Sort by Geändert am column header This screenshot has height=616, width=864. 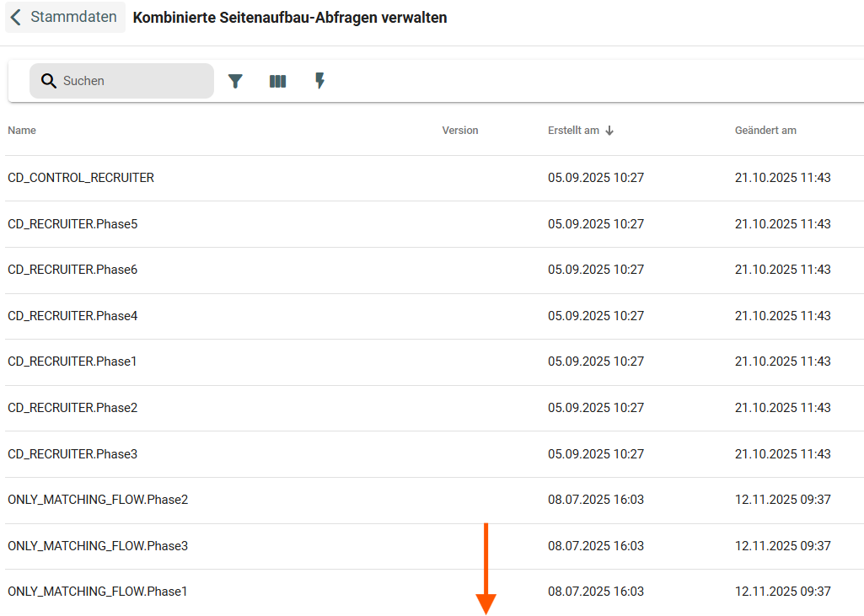pyautogui.click(x=765, y=131)
